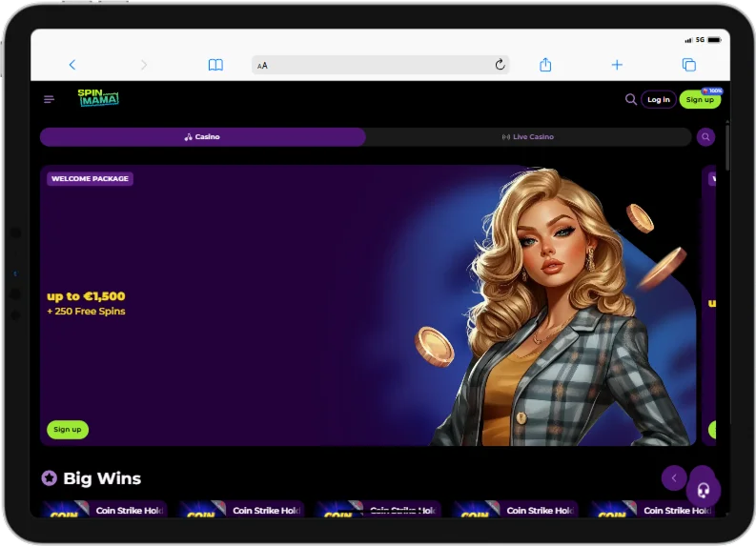Open the hamburger navigation menu
The width and height of the screenshot is (756, 546).
(49, 99)
